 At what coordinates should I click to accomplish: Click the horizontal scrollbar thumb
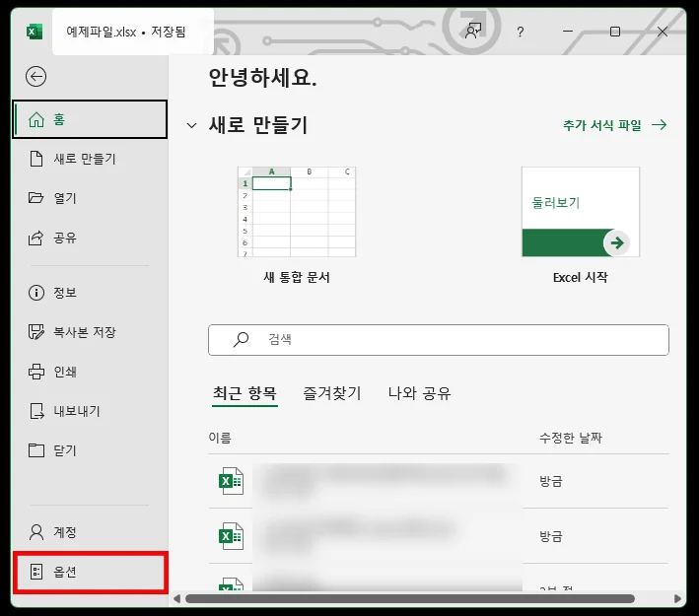[x=410, y=598]
